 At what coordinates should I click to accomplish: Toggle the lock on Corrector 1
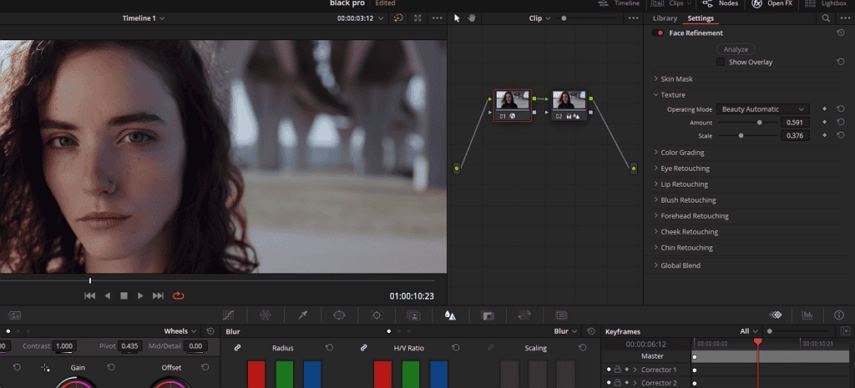617,369
